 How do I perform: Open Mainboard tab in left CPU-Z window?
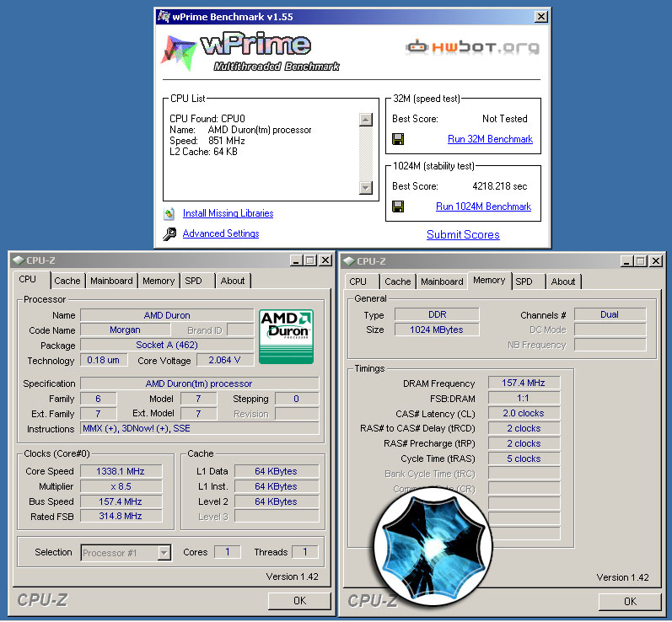click(111, 281)
